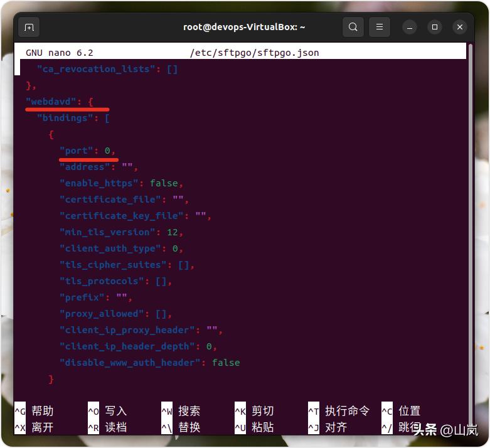
Task: Click the "client_auth_type" line
Action: 121,248
